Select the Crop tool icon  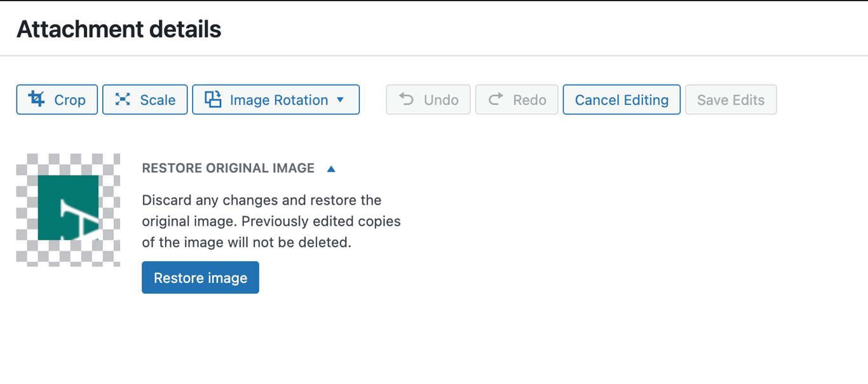[36, 99]
